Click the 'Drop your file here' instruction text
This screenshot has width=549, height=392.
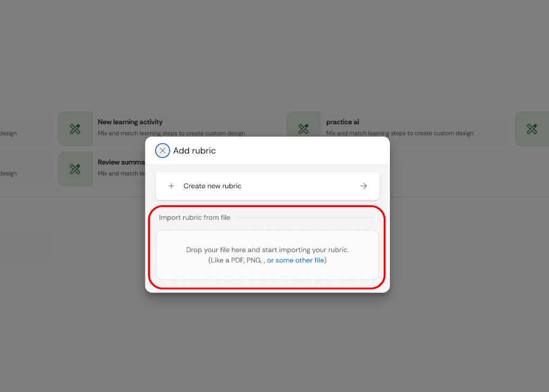(x=267, y=250)
